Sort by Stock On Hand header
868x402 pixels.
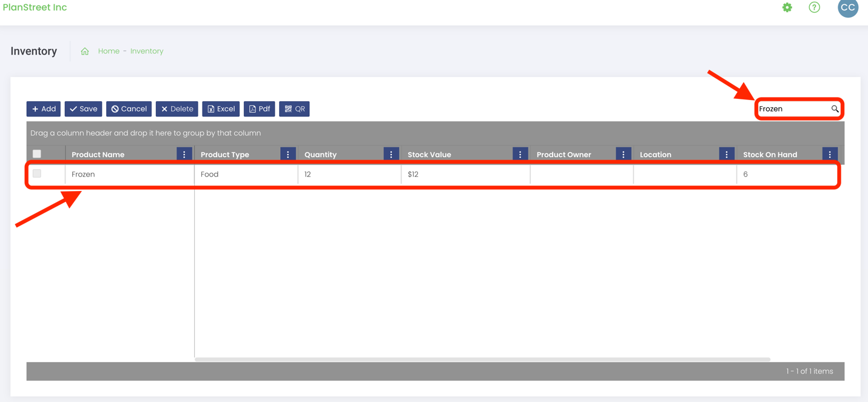770,155
